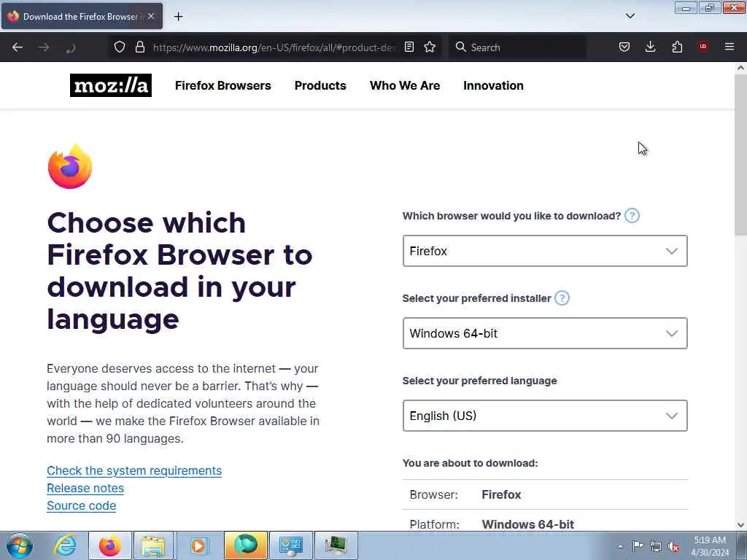Select the Download the Firefox Browser tab
747x560 pixels.
(x=82, y=16)
